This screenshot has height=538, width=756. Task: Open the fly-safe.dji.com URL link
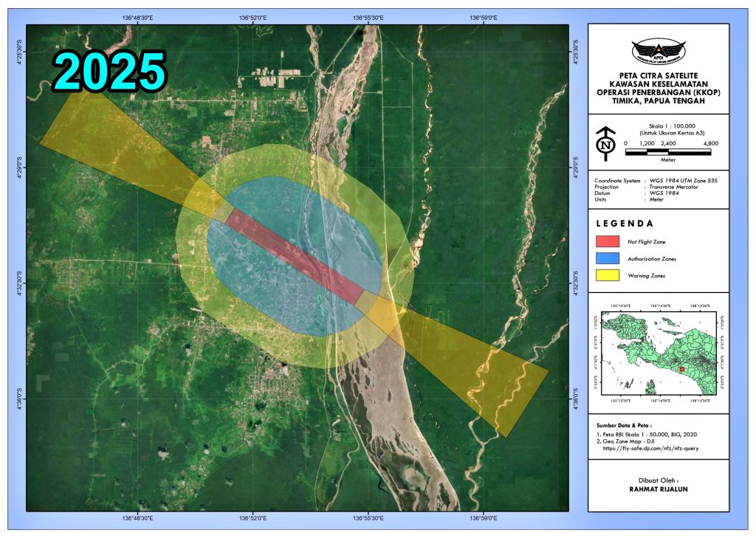650,448
